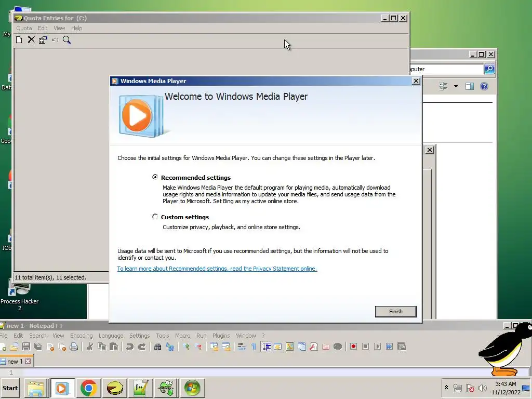Click Notepad++ Save Recorded Macro icon

click(402, 347)
